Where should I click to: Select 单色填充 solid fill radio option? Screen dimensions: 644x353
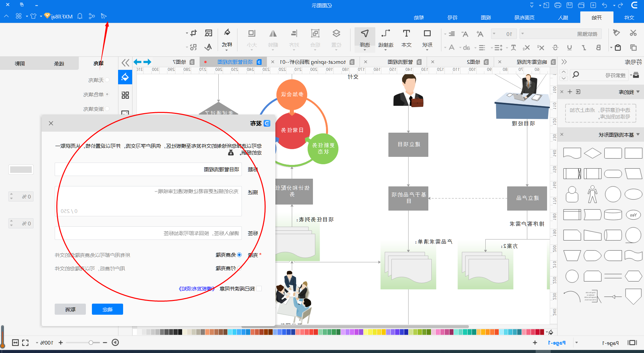tap(107, 94)
